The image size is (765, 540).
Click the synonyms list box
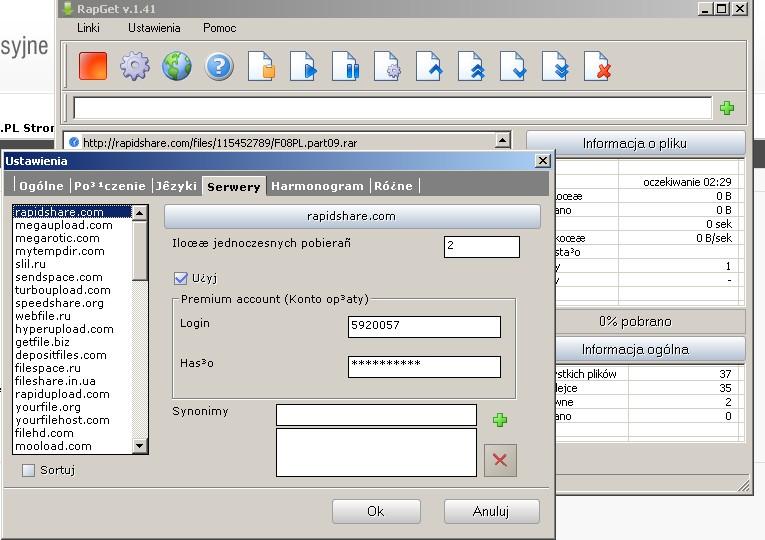click(376, 452)
